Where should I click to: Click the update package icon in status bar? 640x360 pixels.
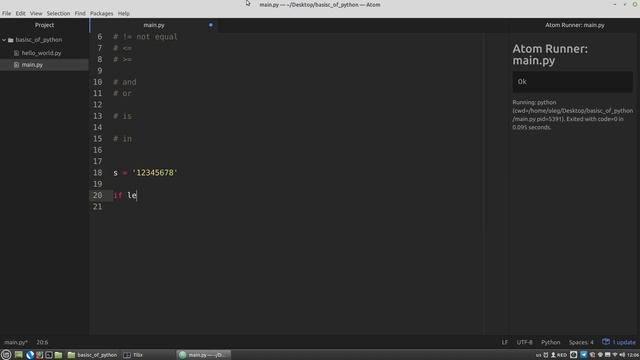coord(606,342)
